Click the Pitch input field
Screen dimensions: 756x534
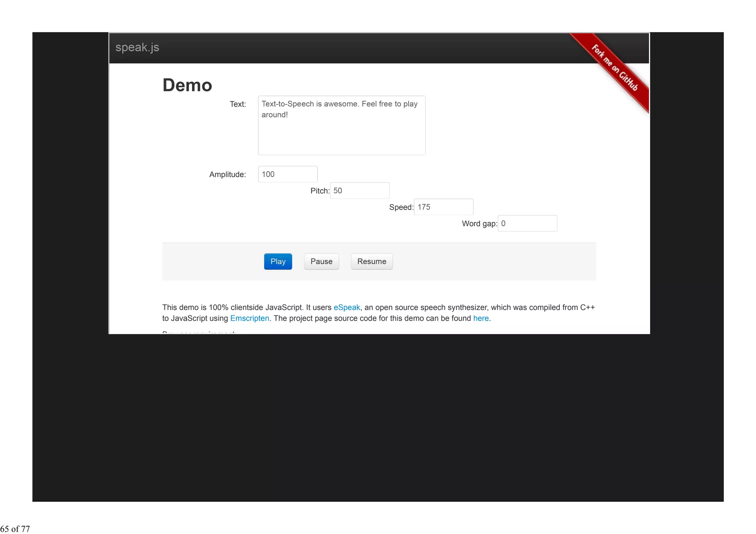tap(360, 191)
